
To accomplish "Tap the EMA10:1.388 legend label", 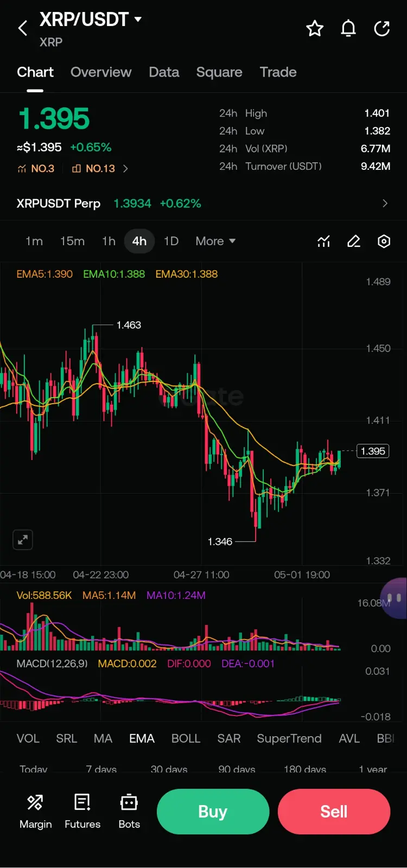I will coord(114,274).
